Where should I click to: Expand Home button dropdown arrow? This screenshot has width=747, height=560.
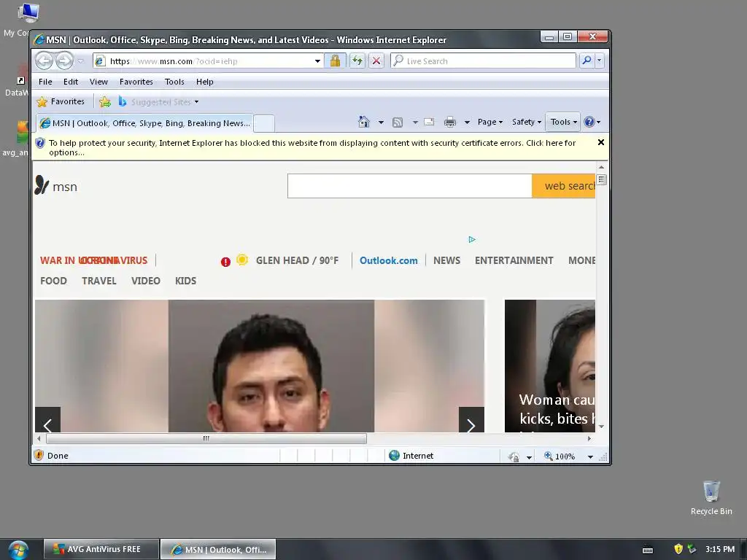pyautogui.click(x=381, y=122)
